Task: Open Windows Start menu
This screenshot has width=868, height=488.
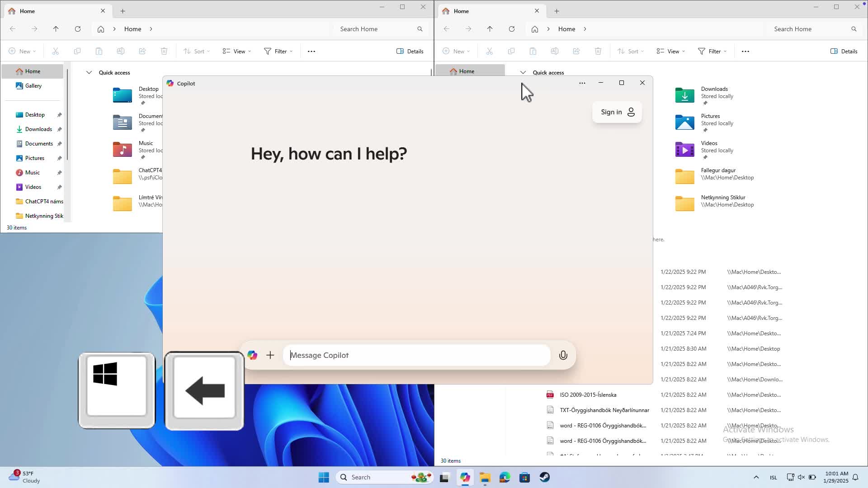Action: pos(324,477)
